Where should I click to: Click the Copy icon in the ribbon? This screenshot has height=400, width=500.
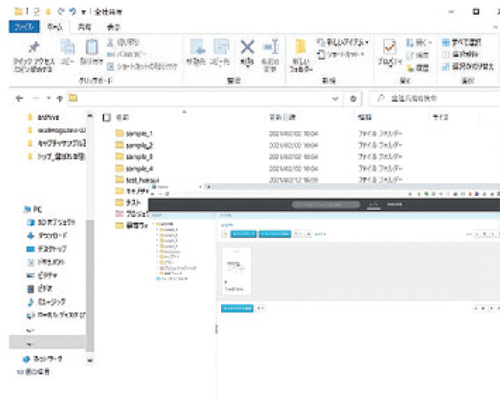tap(67, 47)
